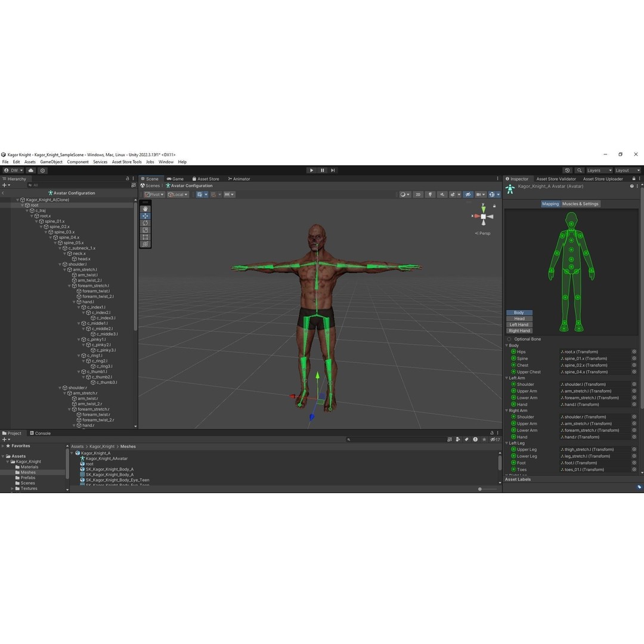Toggle hidden packages count icon showing 17
Viewport: 644px width, 644px height.
point(495,439)
